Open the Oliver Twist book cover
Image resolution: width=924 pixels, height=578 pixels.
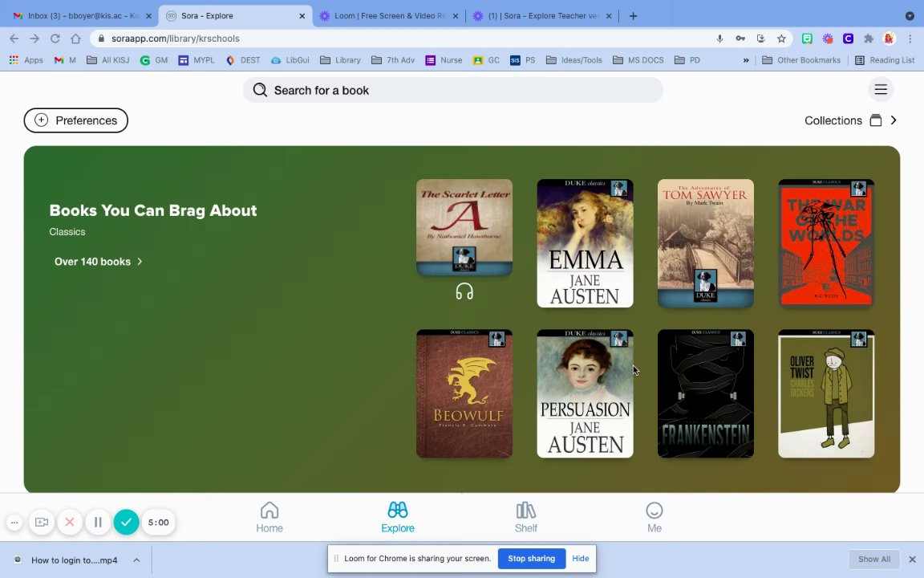(x=826, y=394)
